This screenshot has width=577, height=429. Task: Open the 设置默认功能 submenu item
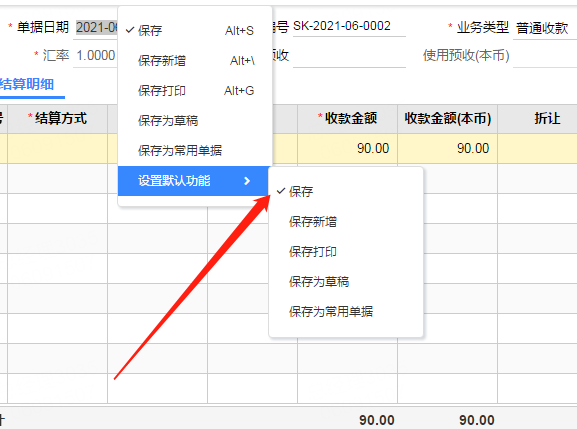[x=194, y=181]
